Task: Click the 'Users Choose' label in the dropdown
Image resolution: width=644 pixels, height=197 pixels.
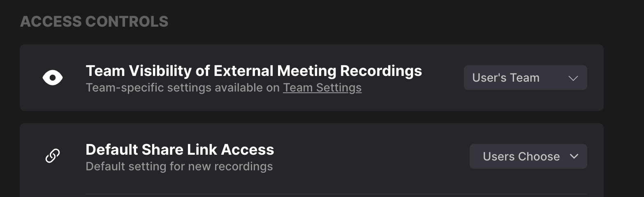Action: (521, 156)
